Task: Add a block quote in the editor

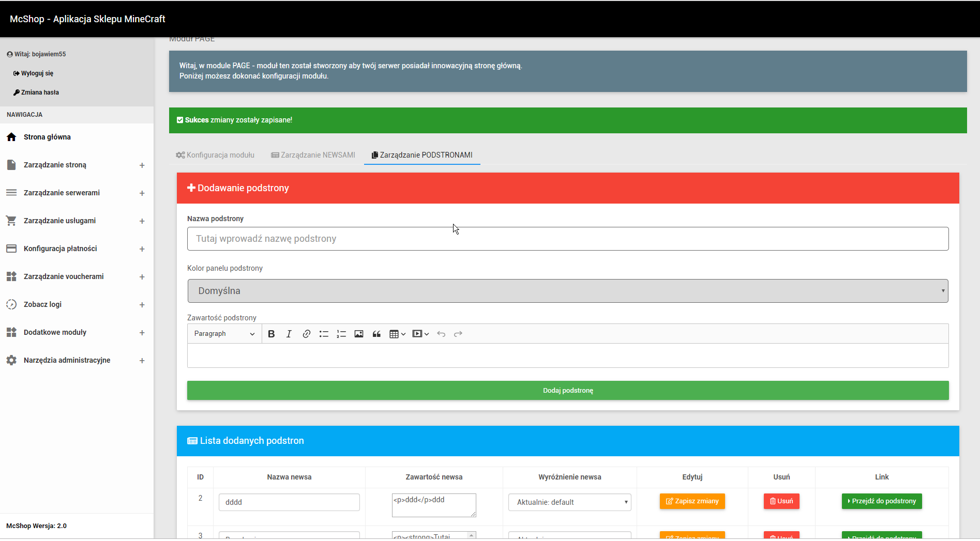Action: pos(376,334)
